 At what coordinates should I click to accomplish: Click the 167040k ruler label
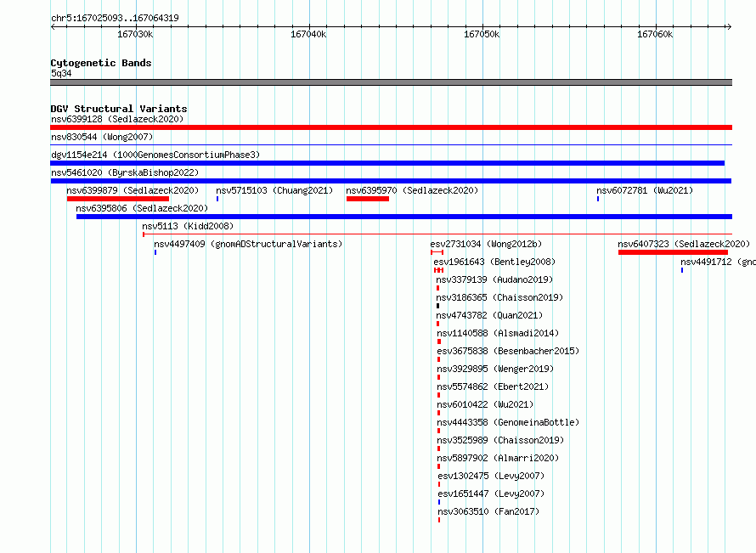[308, 34]
